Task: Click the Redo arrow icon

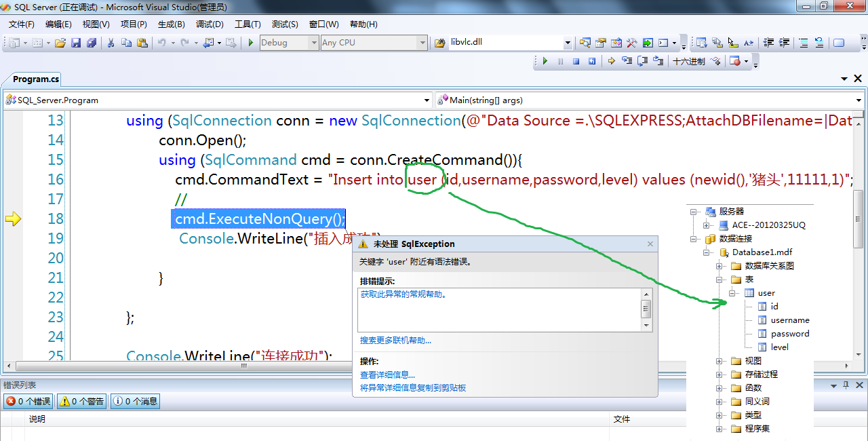Action: (185, 43)
